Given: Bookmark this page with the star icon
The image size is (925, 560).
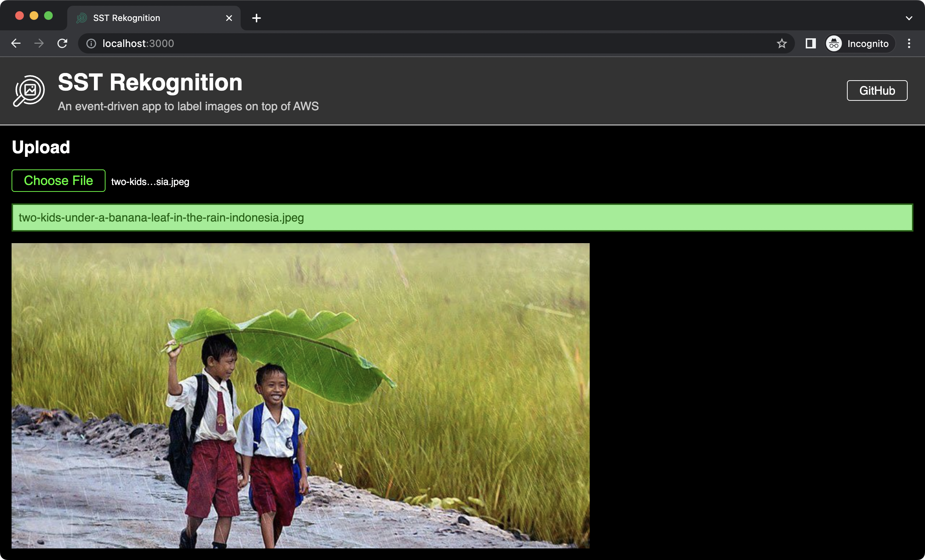Looking at the screenshot, I should click(782, 44).
